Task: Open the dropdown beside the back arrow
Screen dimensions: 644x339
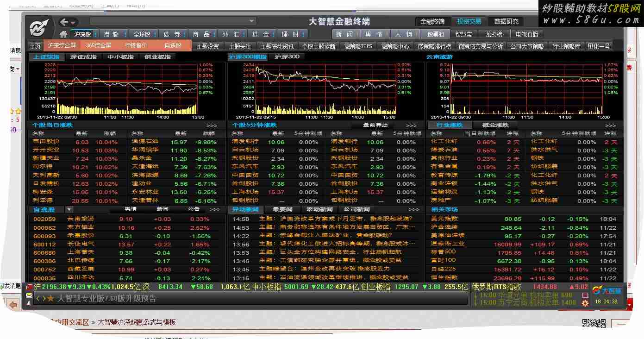Action: point(73,22)
